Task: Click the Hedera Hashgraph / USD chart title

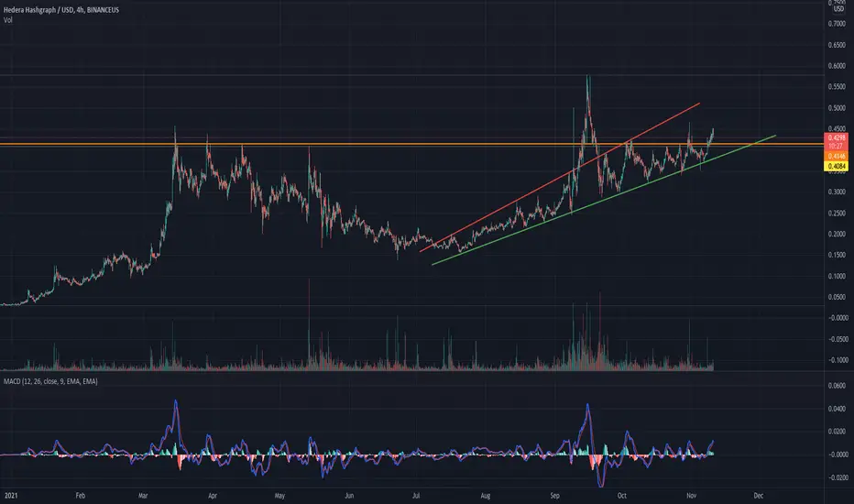Action: pos(61,10)
